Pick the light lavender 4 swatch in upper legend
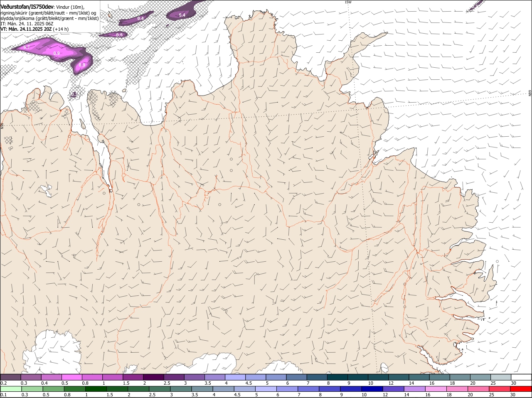532x398 pixels. point(235,377)
